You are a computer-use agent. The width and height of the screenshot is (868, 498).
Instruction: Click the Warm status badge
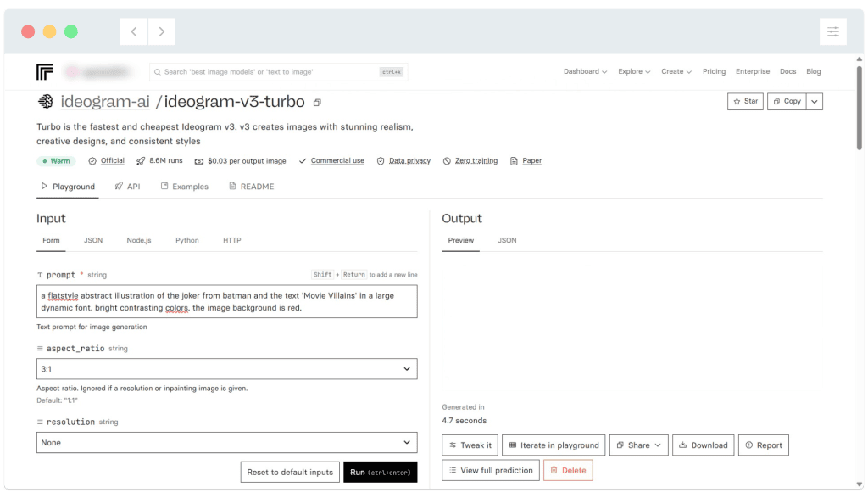tap(57, 161)
